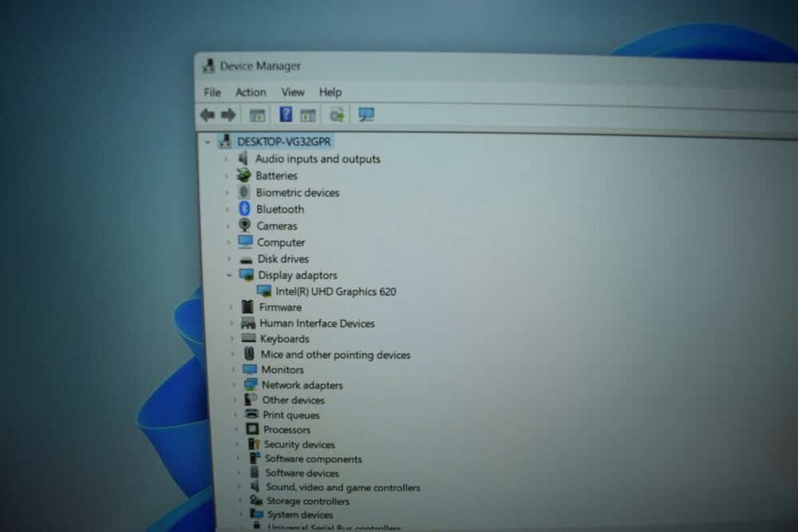Click the Show/Hide Action Pane toolbar icon
This screenshot has height=532, width=798.
point(308,116)
